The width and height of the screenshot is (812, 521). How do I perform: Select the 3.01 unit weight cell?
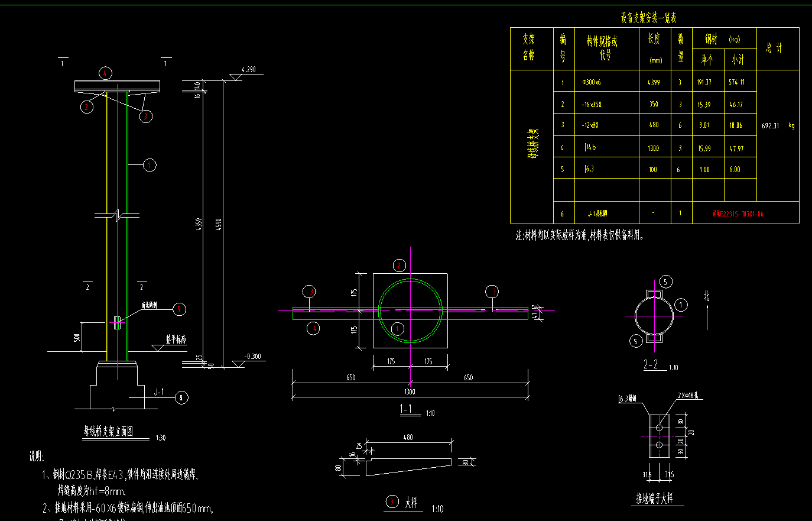[x=704, y=125]
